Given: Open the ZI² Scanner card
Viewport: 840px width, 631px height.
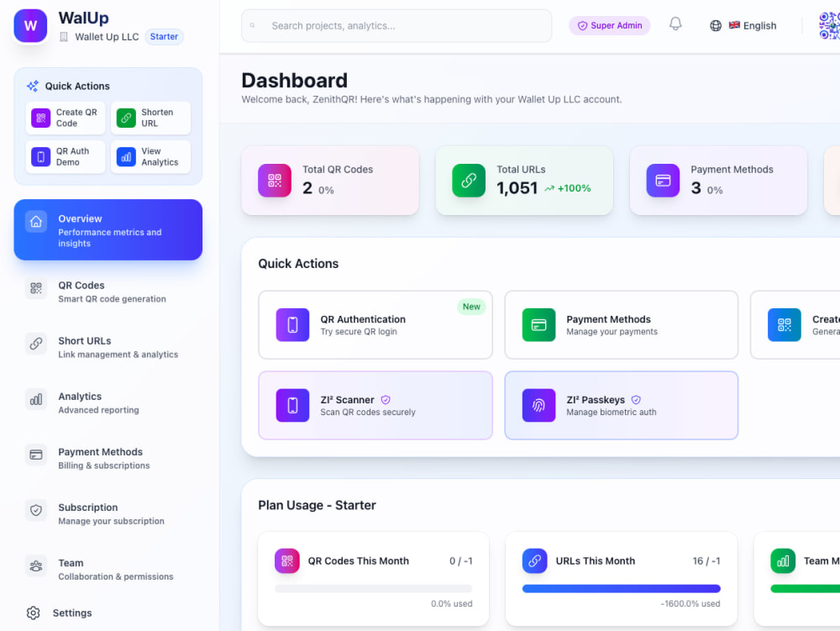Looking at the screenshot, I should point(375,406).
